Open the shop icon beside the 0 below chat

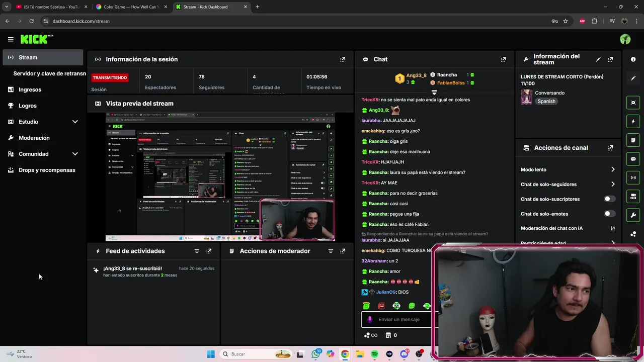[388, 335]
